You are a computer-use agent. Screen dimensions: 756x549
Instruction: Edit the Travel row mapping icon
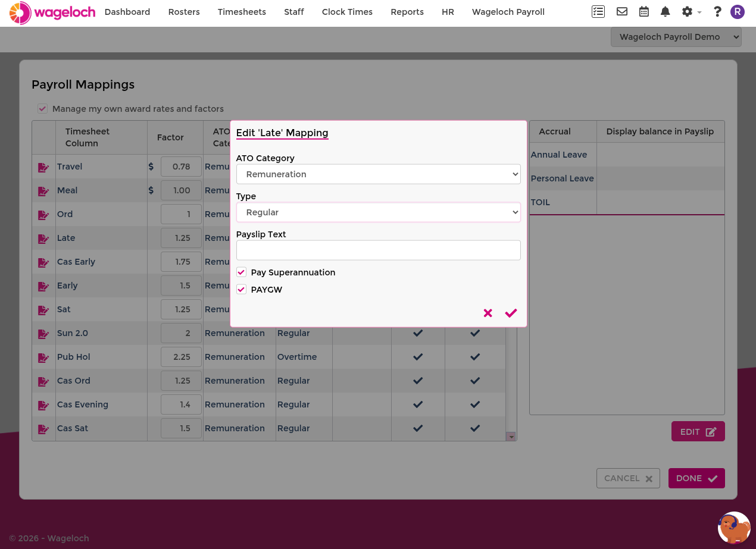(x=43, y=167)
